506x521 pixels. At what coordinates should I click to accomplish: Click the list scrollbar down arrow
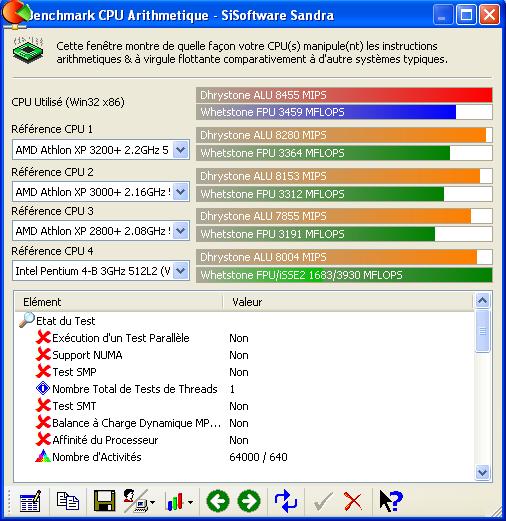pos(482,472)
